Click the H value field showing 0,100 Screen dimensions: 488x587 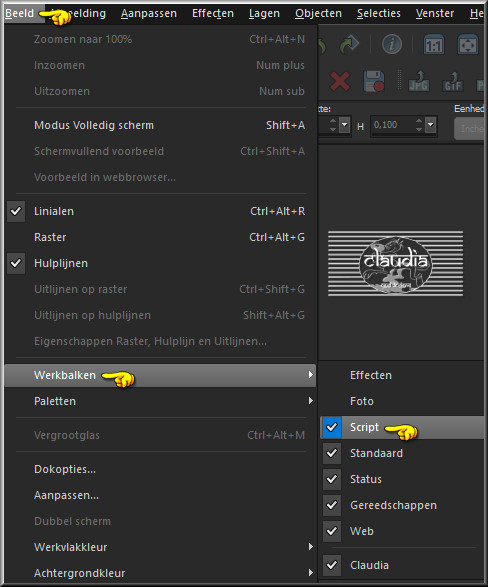coord(393,125)
